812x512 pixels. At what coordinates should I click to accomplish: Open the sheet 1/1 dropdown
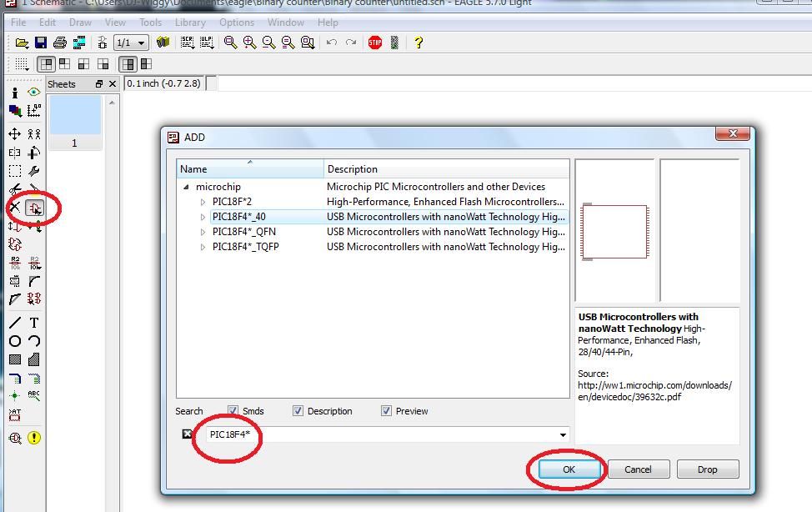coord(132,43)
